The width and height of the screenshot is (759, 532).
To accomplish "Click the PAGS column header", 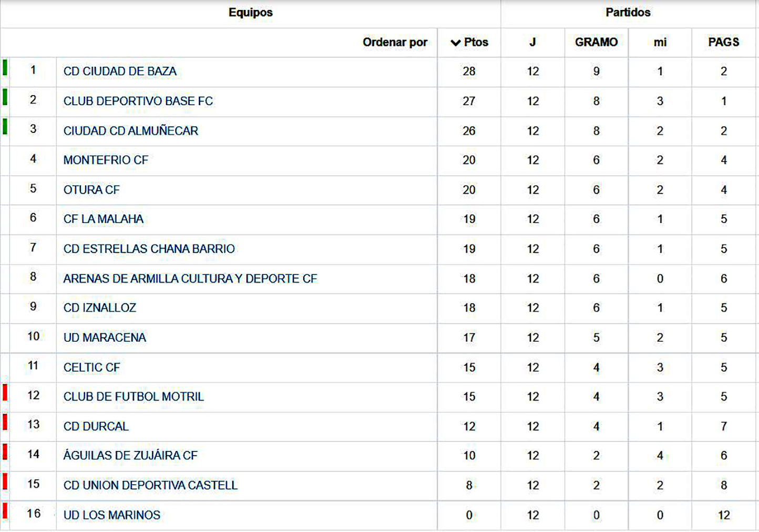I will [x=723, y=43].
